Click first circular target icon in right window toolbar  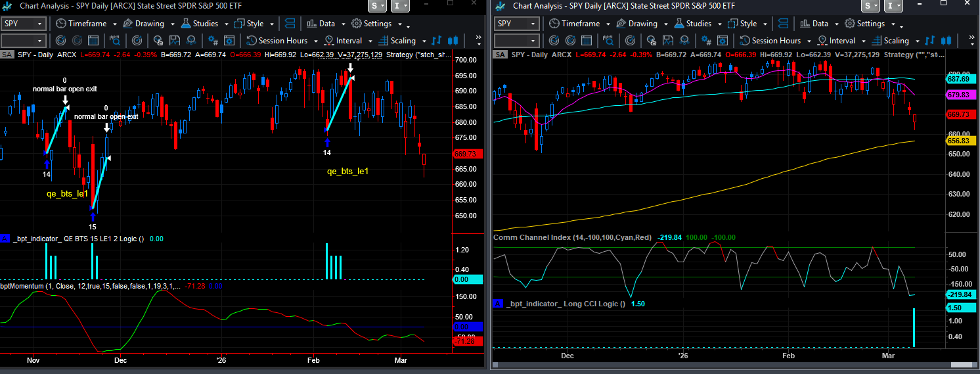(553, 41)
